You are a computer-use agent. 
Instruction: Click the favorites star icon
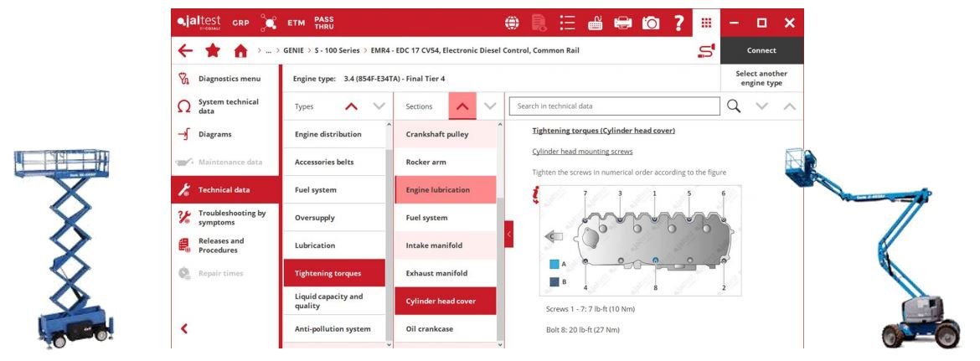[213, 51]
